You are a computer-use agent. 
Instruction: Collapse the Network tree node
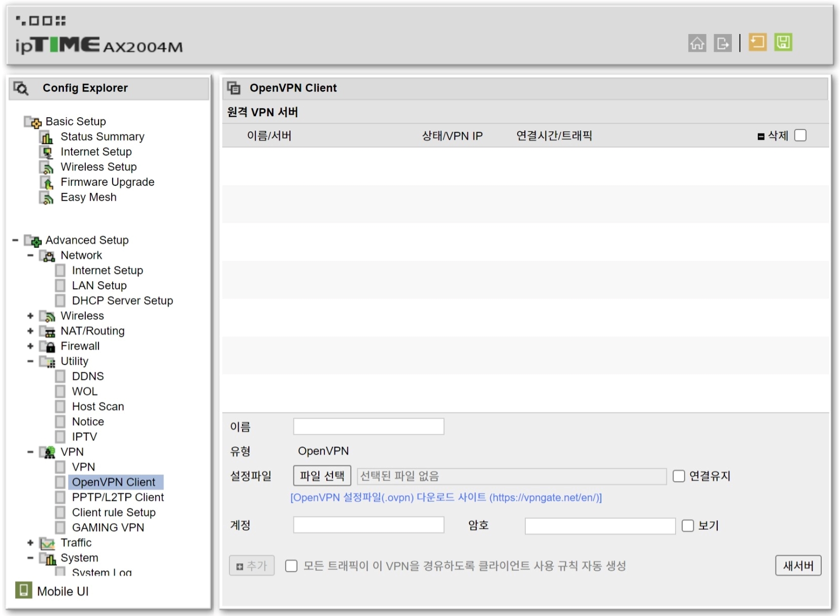[30, 255]
